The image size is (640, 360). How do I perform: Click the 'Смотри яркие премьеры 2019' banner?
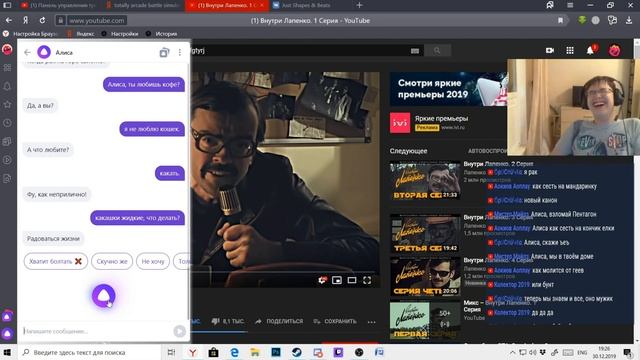(448, 89)
